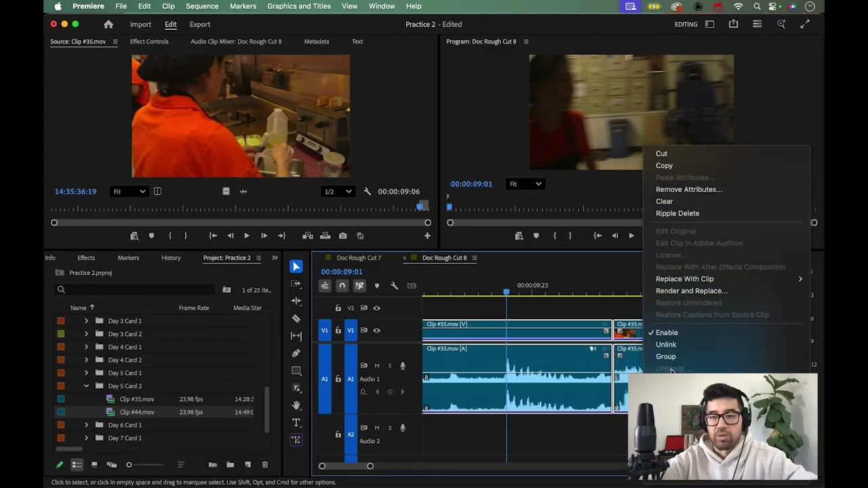
Task: Select the Type tool
Action: [296, 423]
